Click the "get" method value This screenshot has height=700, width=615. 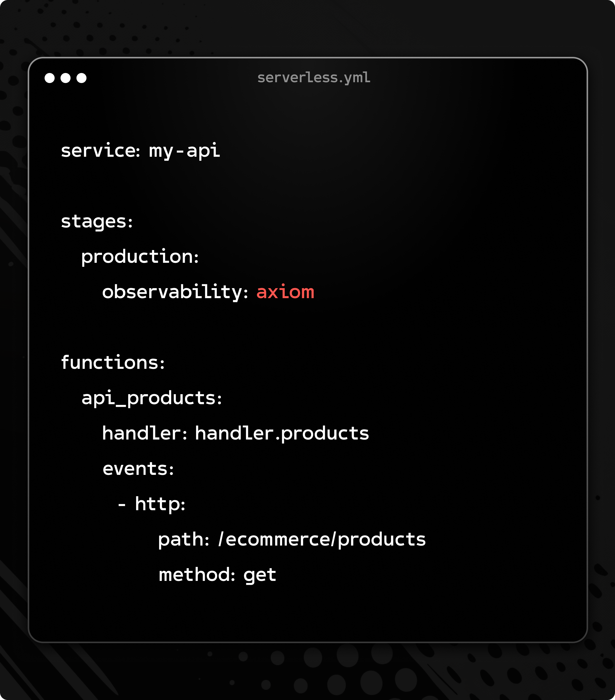coord(260,575)
